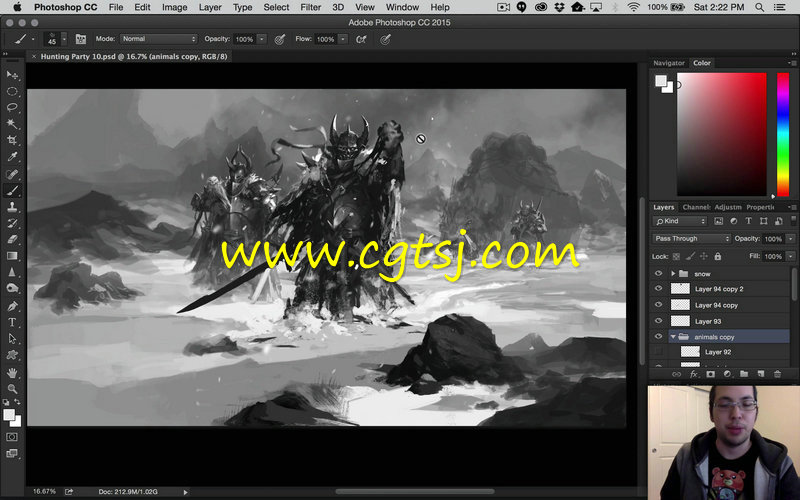Hide the snow group layer
800x500 pixels.
pyautogui.click(x=658, y=273)
